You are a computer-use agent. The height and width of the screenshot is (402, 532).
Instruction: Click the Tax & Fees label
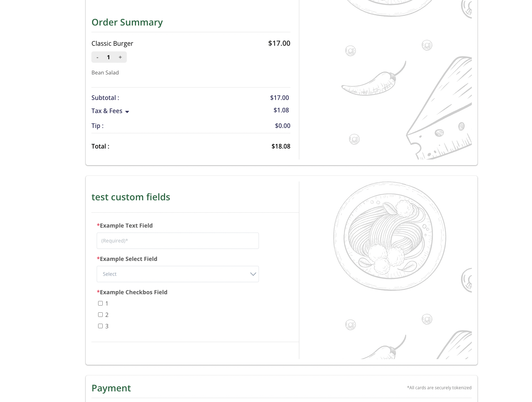[107, 111]
